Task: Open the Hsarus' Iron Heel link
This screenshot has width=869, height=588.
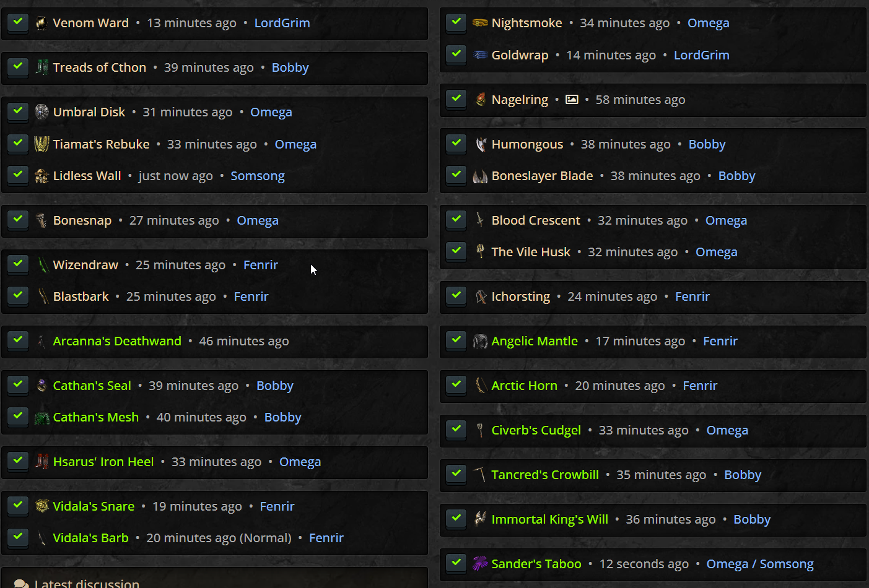Action: (x=103, y=462)
